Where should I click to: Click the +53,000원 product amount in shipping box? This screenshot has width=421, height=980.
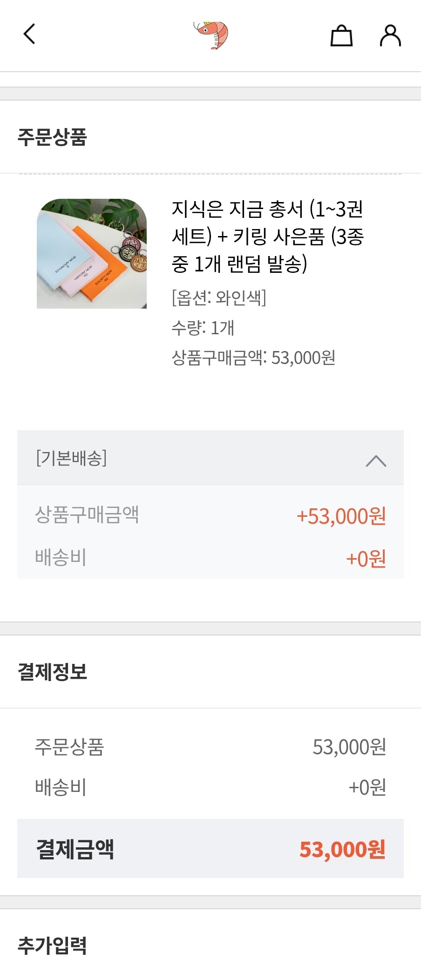click(341, 516)
